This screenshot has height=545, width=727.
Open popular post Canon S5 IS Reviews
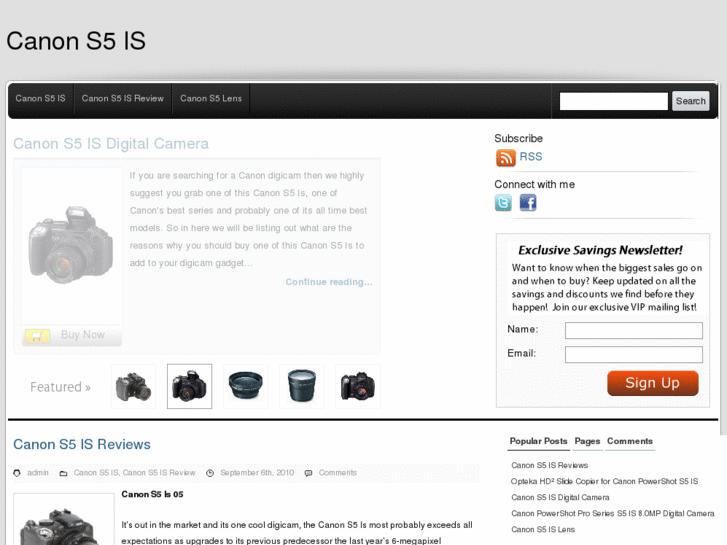point(549,465)
